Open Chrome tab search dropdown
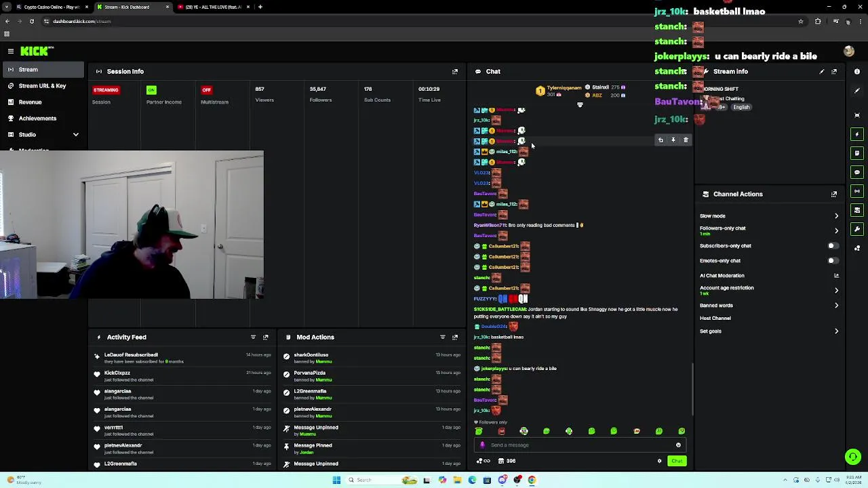The height and width of the screenshot is (488, 868). [x=7, y=7]
